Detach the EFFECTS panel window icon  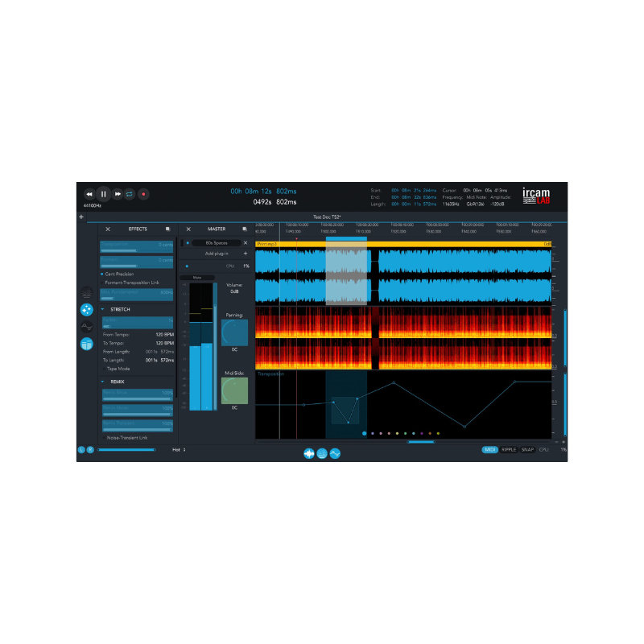(167, 229)
